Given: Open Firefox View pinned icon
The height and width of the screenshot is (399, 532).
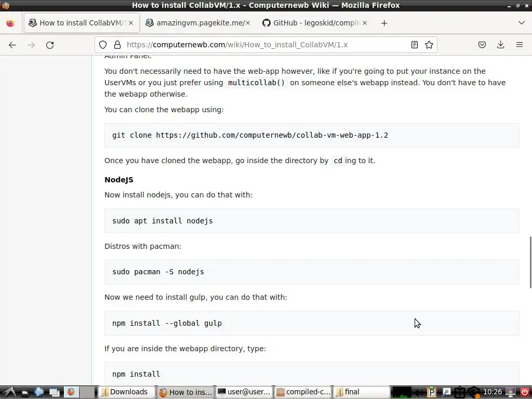Looking at the screenshot, I should (10, 23).
